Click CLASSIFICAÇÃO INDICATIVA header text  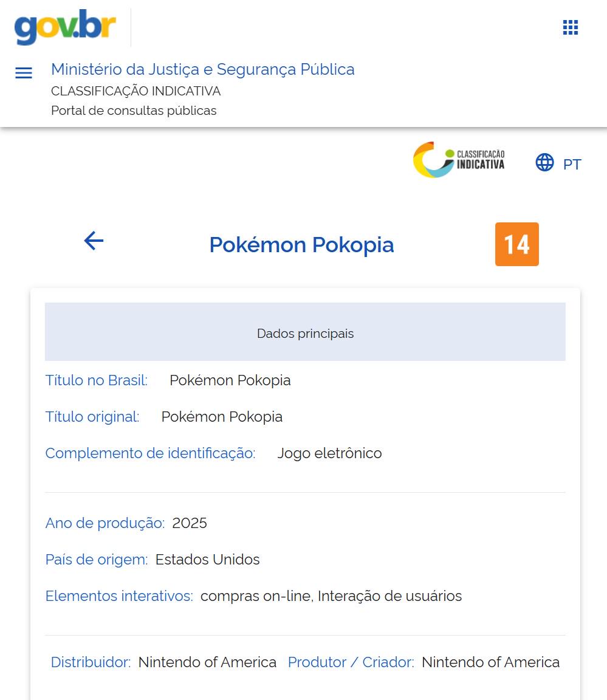click(x=135, y=91)
